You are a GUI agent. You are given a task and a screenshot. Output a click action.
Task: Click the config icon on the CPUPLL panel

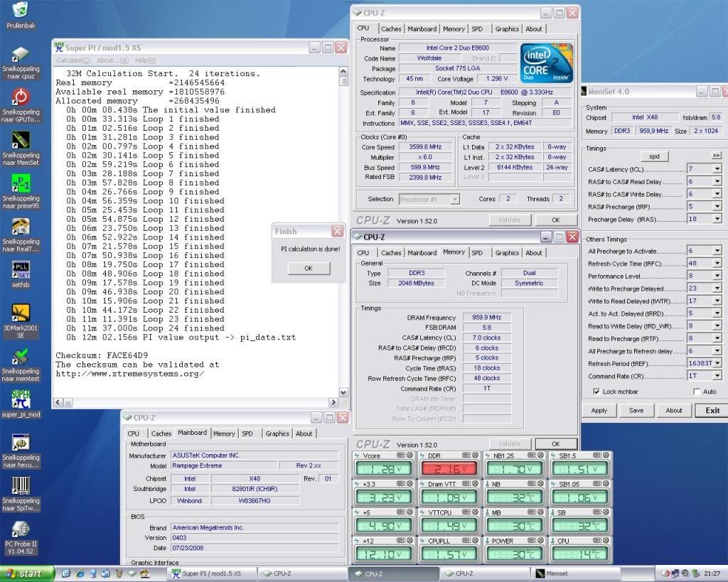[x=466, y=541]
